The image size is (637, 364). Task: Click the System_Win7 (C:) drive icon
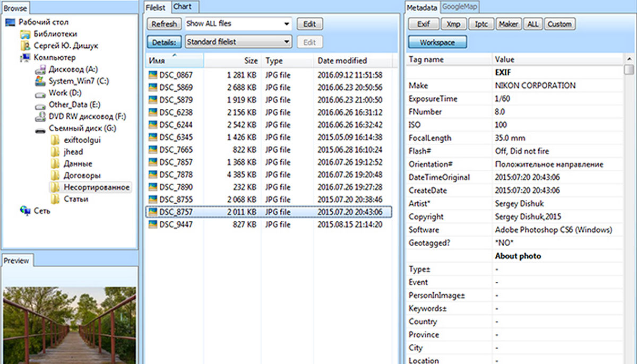pyautogui.click(x=40, y=81)
